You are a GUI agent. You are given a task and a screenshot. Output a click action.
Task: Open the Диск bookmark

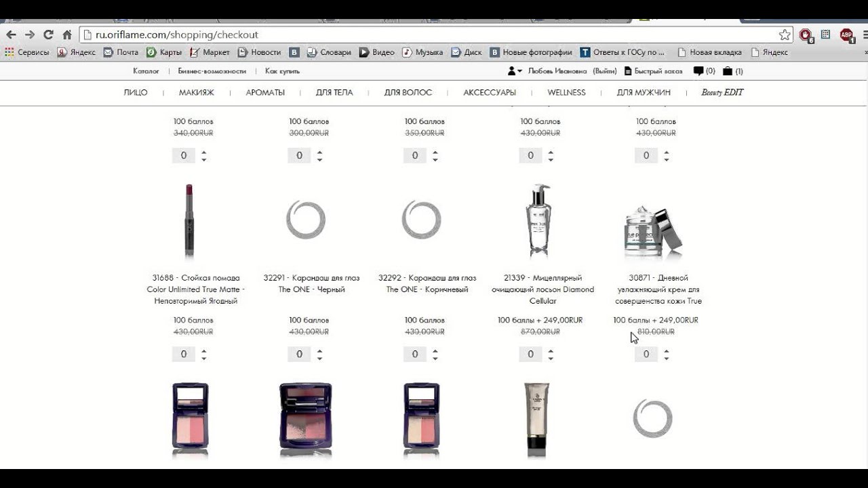pos(467,52)
